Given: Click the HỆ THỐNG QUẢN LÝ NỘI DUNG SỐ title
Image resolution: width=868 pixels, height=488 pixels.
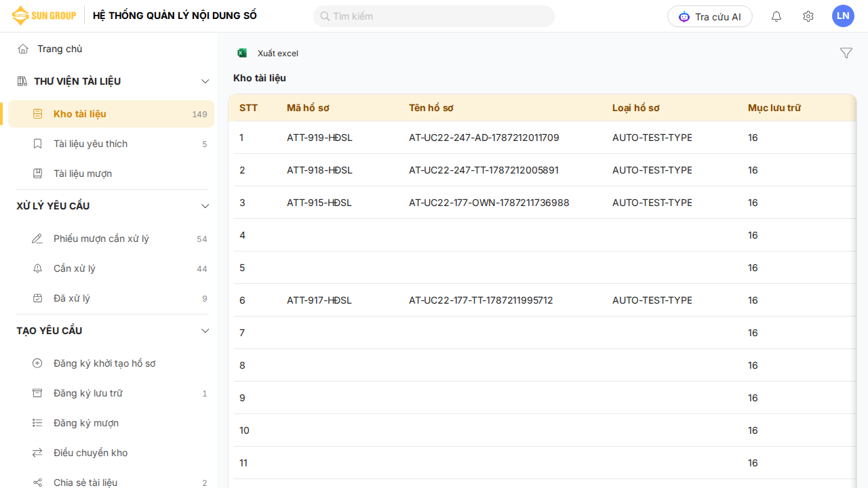Looking at the screenshot, I should (x=175, y=16).
